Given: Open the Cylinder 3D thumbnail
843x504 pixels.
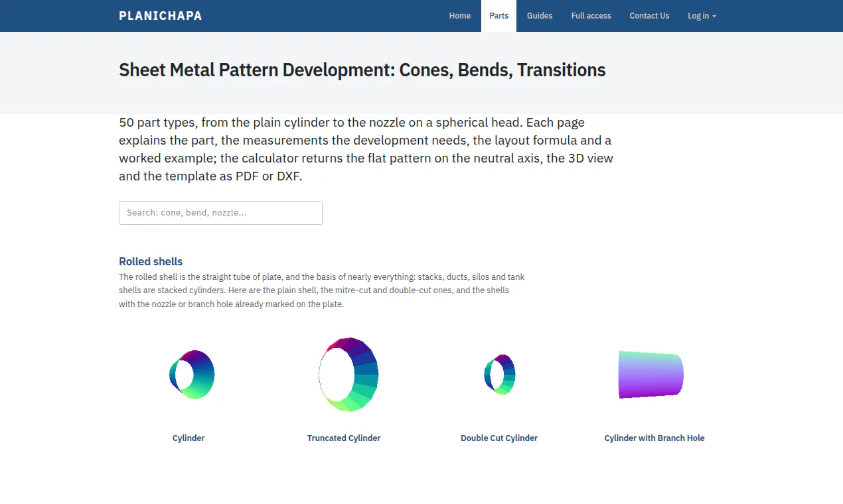Looking at the screenshot, I should (x=192, y=375).
